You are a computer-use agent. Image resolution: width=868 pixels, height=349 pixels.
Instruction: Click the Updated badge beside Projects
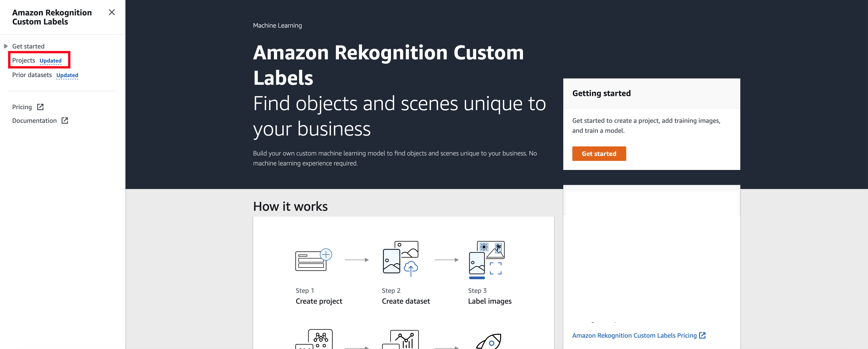click(x=50, y=61)
